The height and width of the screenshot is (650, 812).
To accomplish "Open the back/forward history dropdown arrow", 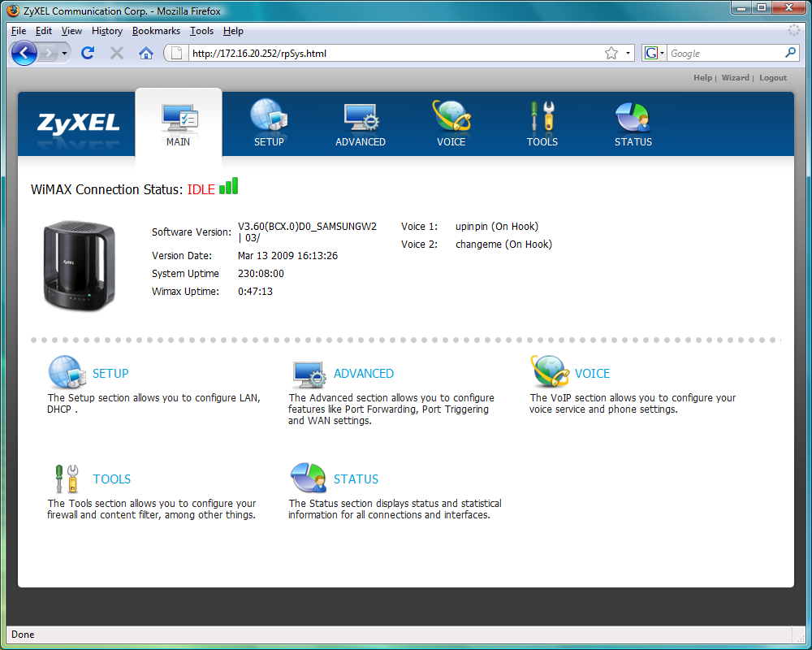I will tap(64, 53).
